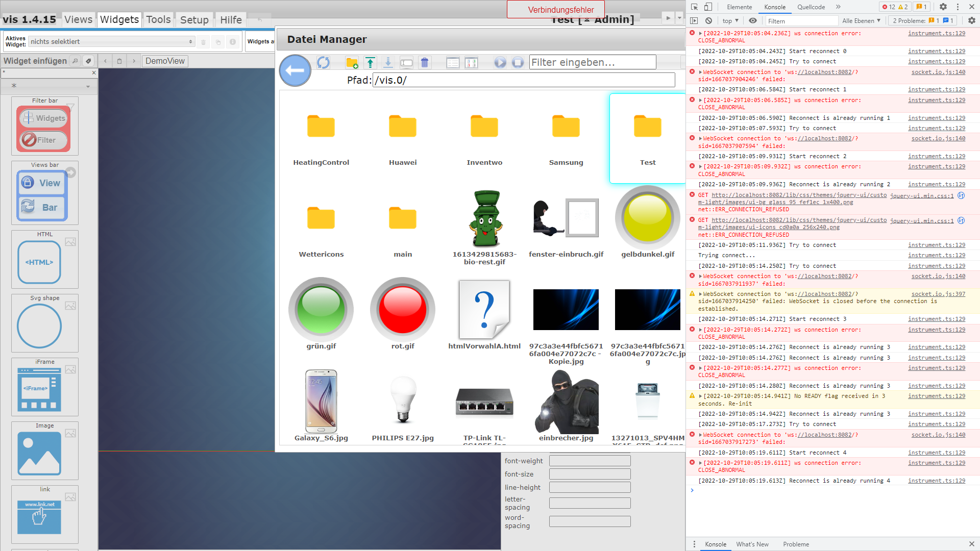Switch DevTools to Elemente tab

[x=739, y=7]
